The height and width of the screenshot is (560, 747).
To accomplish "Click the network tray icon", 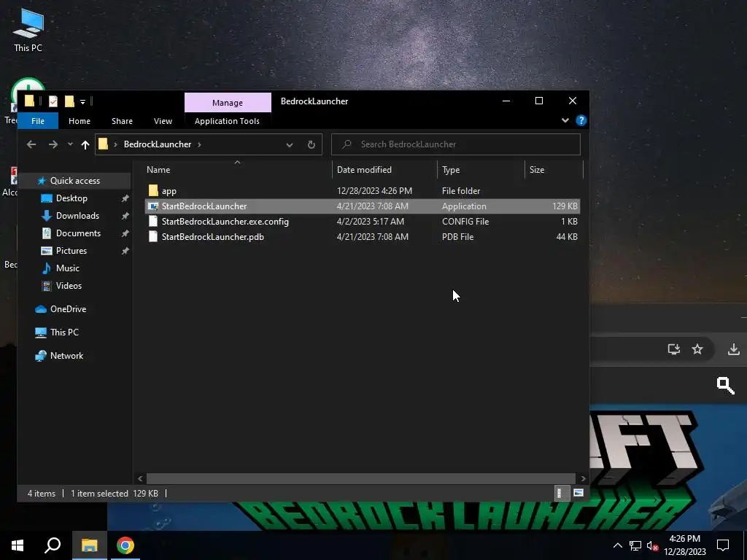I will [x=635, y=545].
